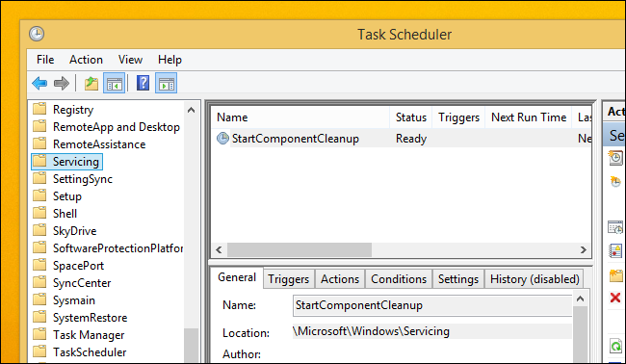Sort tasks by the Name column header
626x364 pixels.
pos(300,117)
